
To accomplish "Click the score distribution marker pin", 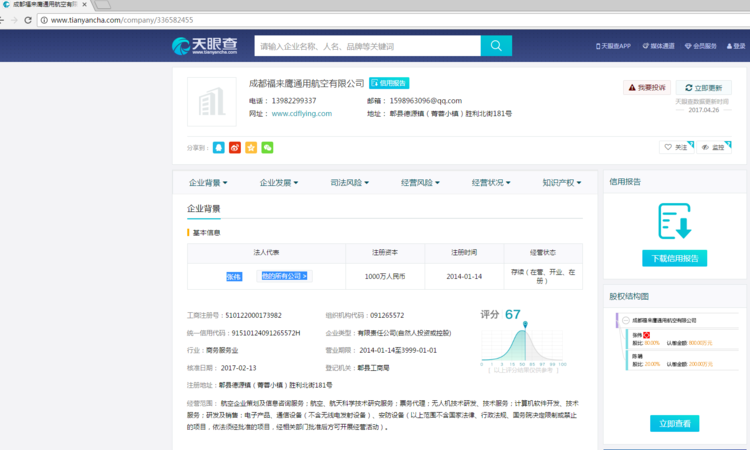I will (525, 325).
